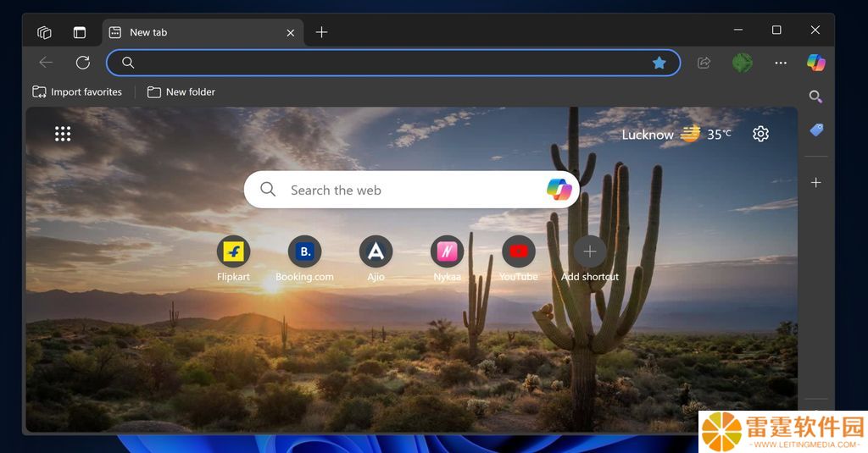The image size is (868, 453).
Task: Click the blue favorites star icon
Action: [x=659, y=63]
